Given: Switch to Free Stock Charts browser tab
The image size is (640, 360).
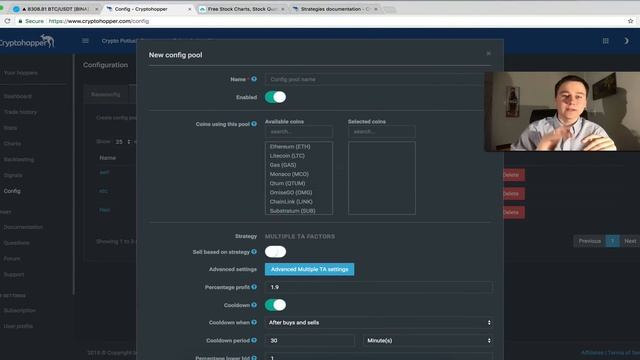Looking at the screenshot, I should [x=242, y=9].
